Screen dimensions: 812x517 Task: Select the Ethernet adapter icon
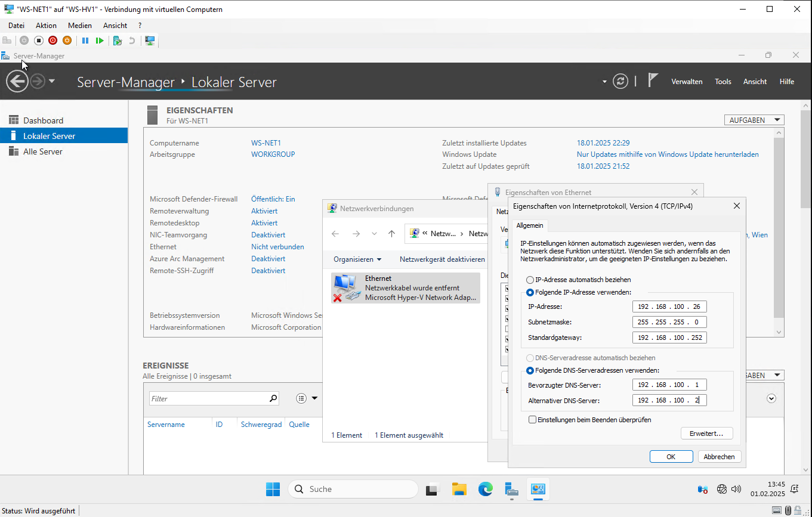click(346, 288)
